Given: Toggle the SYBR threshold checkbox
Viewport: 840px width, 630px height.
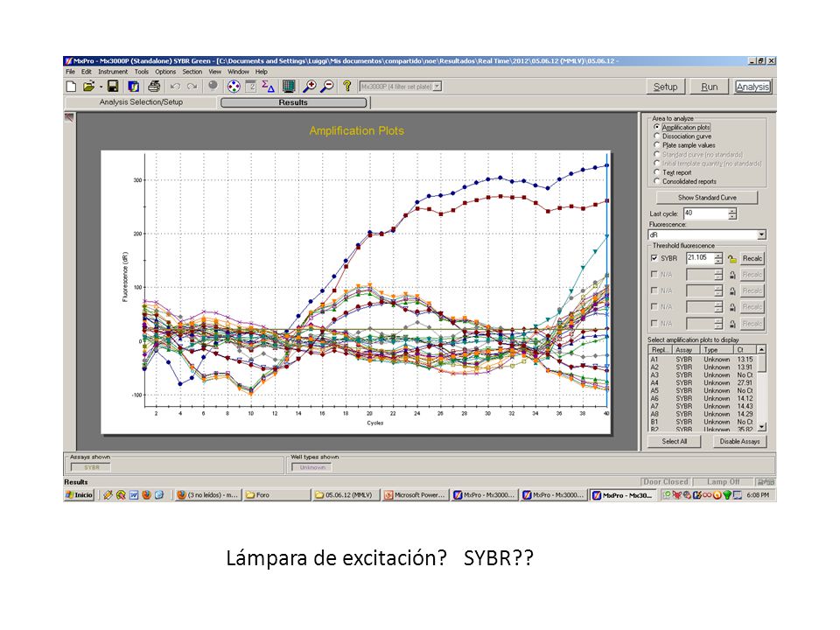Looking at the screenshot, I should 654,258.
